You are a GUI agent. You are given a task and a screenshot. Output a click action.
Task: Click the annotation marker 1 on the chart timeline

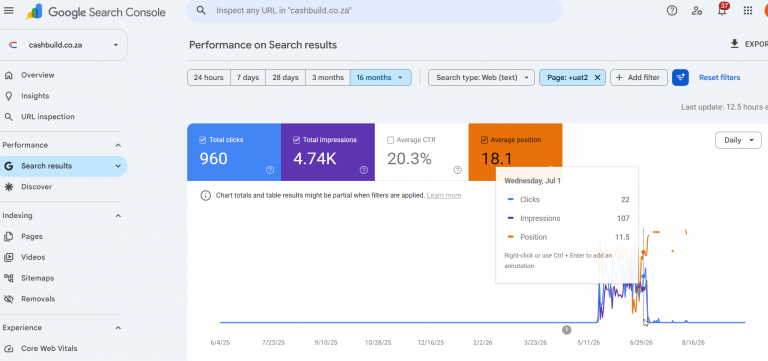[x=567, y=330]
